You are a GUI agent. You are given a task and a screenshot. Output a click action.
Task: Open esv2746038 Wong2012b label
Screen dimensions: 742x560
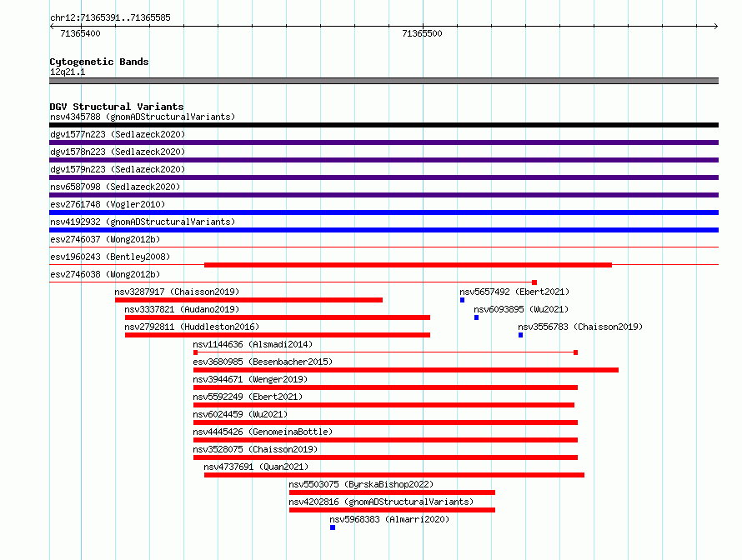(x=105, y=274)
